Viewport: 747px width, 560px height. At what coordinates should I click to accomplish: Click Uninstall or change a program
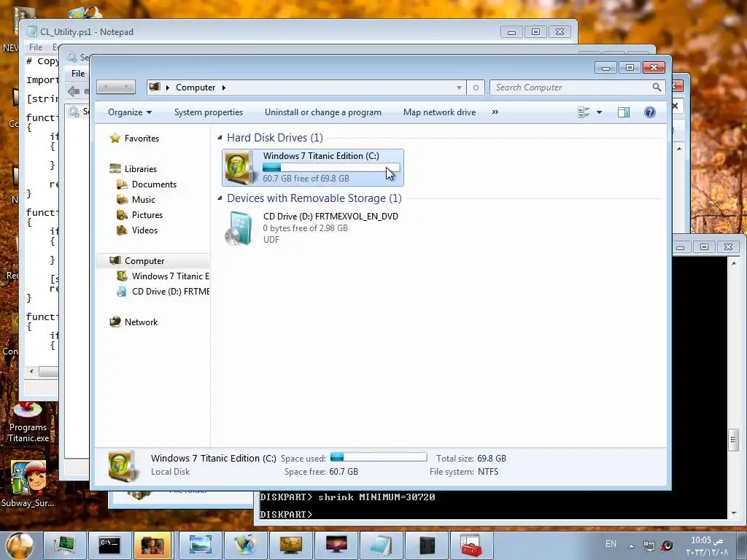(323, 112)
